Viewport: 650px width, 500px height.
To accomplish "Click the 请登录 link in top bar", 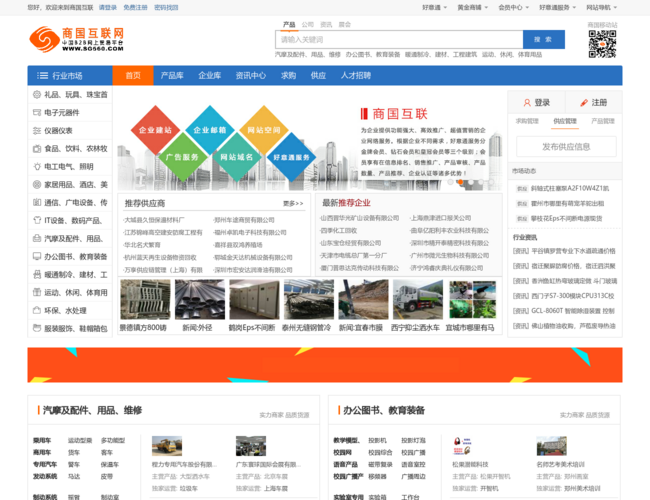I will 108,7.
